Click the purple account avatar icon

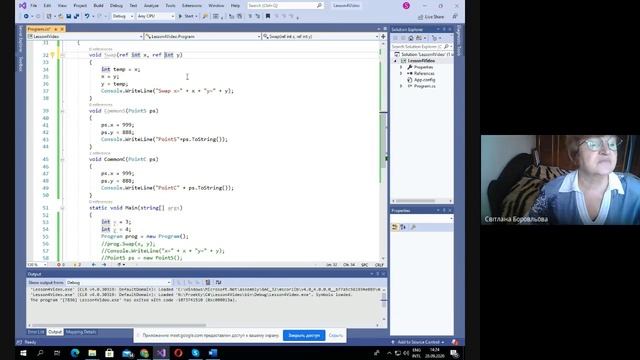[406, 6]
